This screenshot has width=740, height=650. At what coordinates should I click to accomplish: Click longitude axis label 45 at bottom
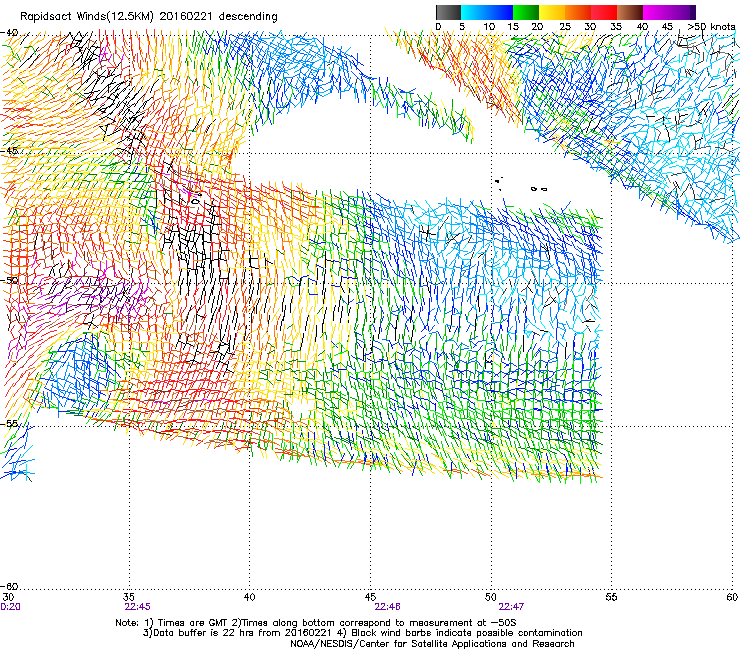pos(370,597)
